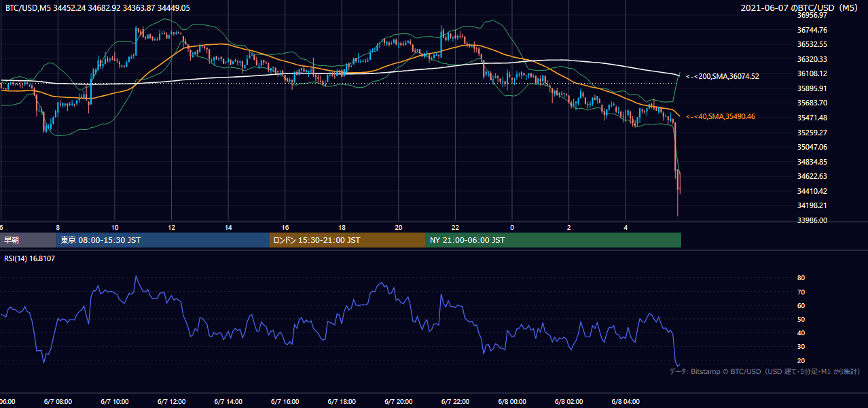Click the BTC/USD,M5 price header text
This screenshot has width=868, height=408.
pos(98,8)
